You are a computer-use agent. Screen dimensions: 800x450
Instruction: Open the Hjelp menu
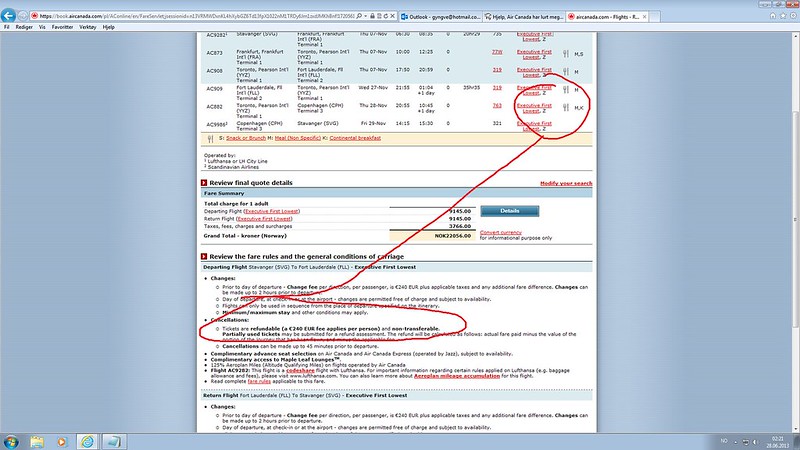pyautogui.click(x=108, y=27)
